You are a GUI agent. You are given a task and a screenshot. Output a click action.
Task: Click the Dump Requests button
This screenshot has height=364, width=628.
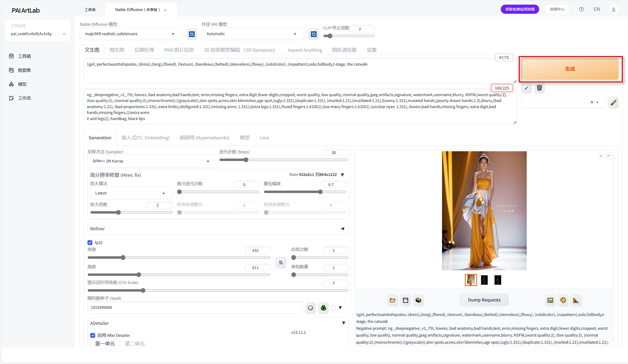tap(484, 300)
